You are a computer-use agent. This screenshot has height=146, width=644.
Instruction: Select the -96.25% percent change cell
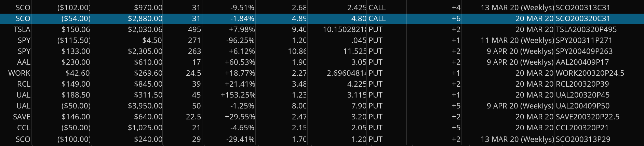240,40
